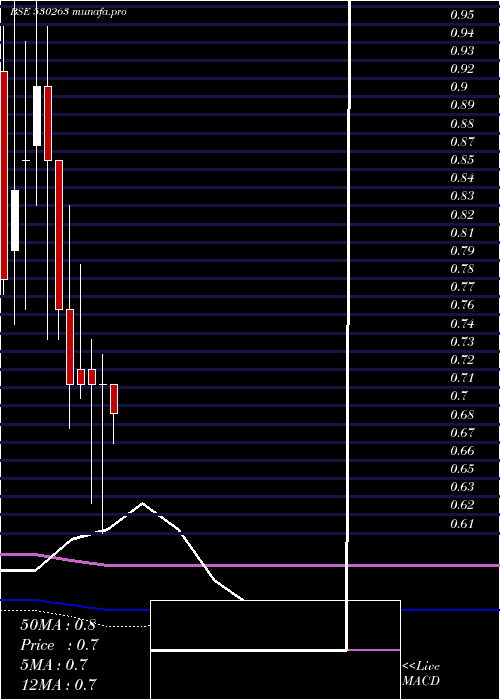Viewport: 500px width, 700px height.
Task: Click the 0.88 axis value
Action: [462, 124]
